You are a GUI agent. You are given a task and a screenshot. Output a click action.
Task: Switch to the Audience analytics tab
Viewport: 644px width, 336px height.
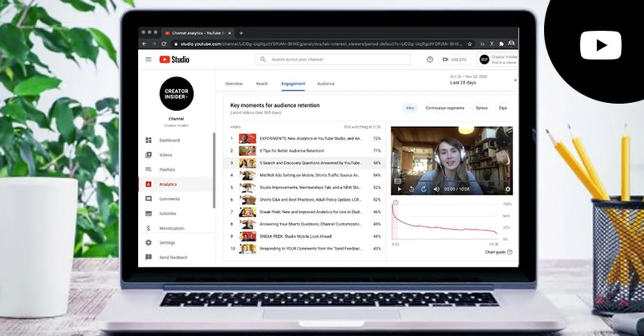(326, 83)
